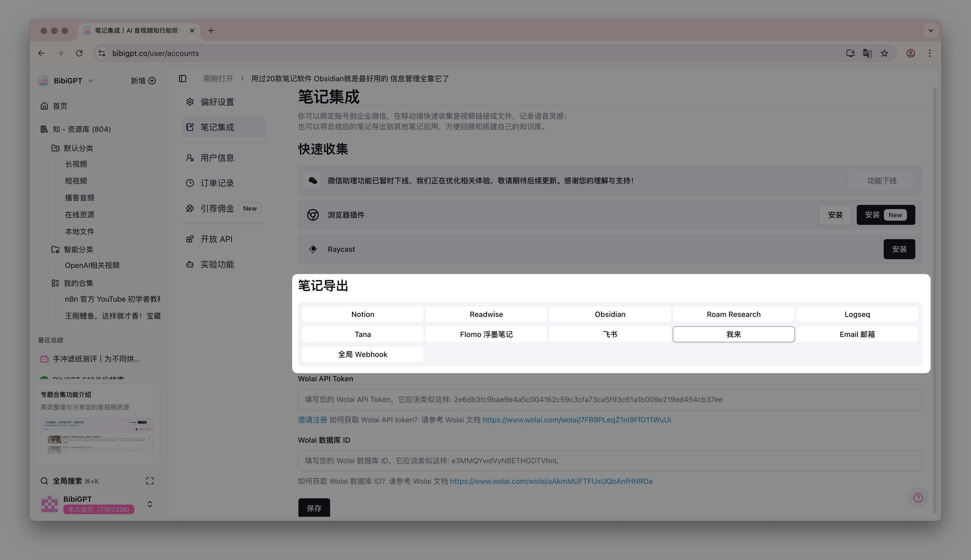Click the 新增 plus icon
This screenshot has height=560, width=971.
(152, 81)
